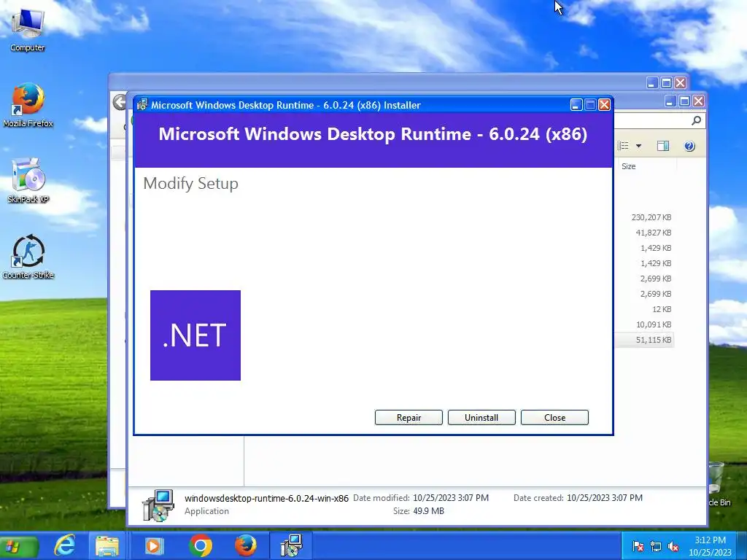Click the Repair button in the installer
This screenshot has width=747, height=560.
click(x=409, y=418)
